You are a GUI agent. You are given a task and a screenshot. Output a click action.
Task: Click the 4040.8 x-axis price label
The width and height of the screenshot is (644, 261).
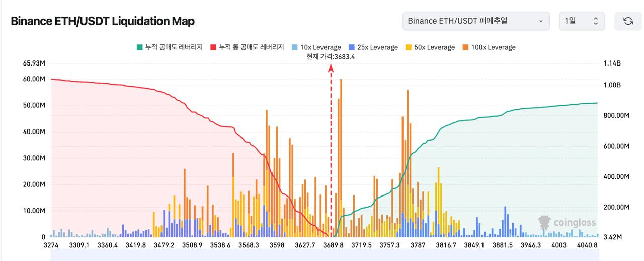pos(587,245)
